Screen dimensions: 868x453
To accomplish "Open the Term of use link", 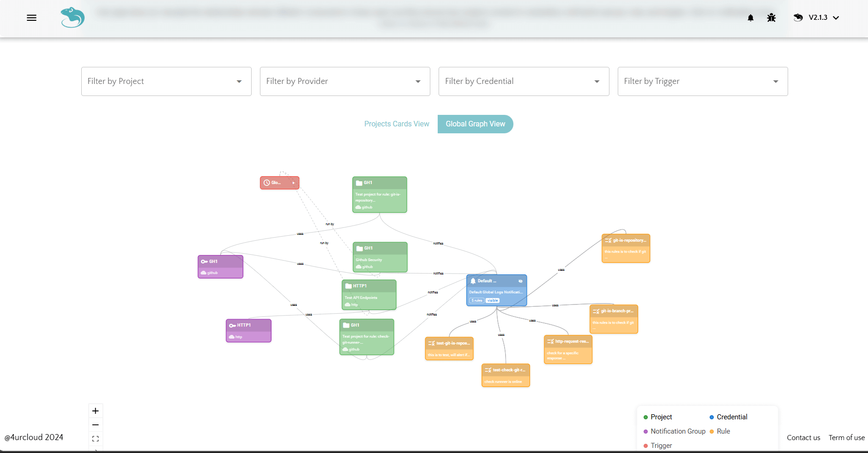I will [x=846, y=438].
